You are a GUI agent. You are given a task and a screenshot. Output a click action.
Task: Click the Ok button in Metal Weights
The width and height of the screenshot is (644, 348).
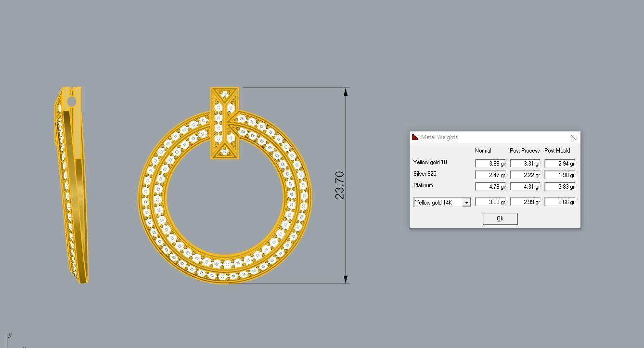[x=500, y=219]
